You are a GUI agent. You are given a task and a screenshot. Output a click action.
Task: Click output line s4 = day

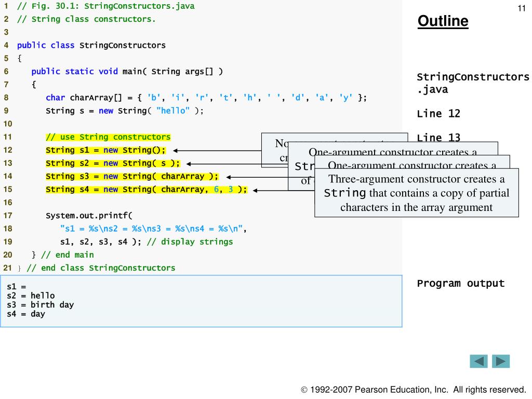click(26, 314)
